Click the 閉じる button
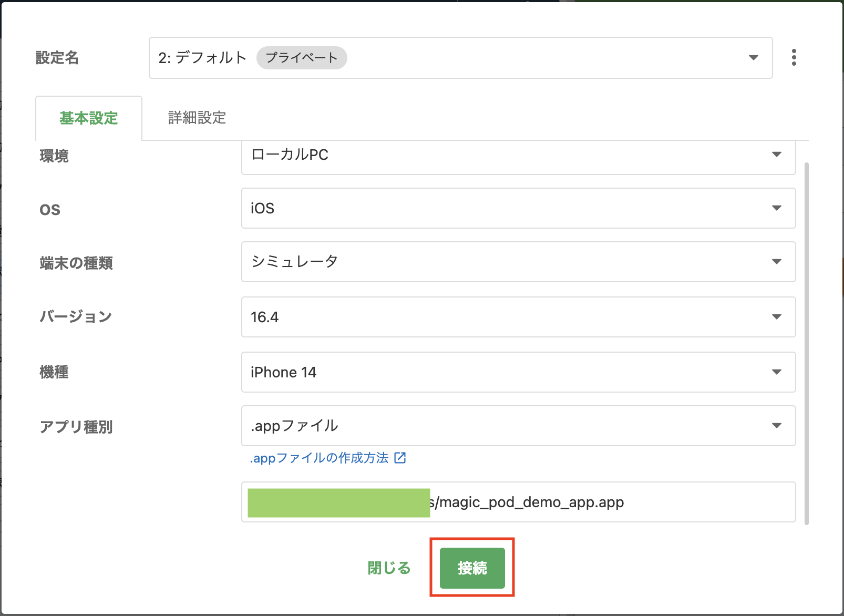The width and height of the screenshot is (844, 616). (389, 568)
